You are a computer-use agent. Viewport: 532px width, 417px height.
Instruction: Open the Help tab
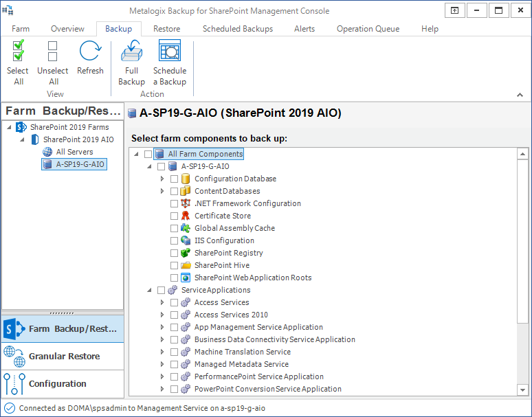tap(430, 29)
